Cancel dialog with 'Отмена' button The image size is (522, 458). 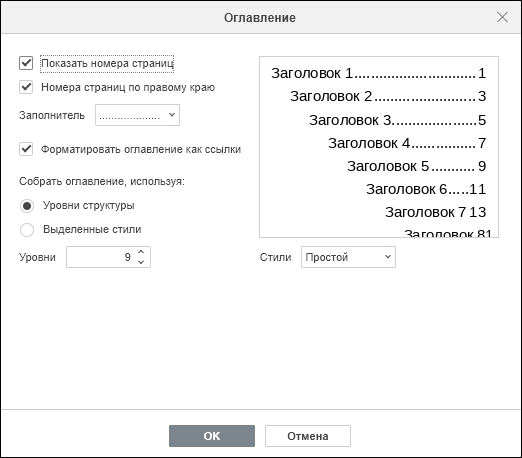click(308, 436)
